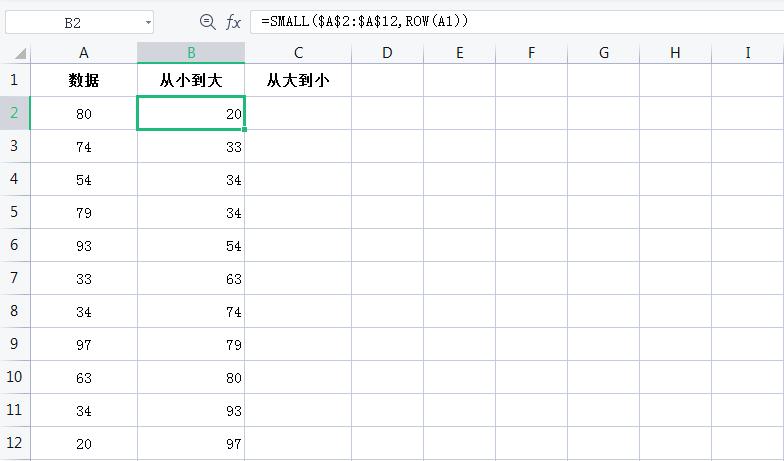
Task: Select column A header
Action: tap(84, 53)
